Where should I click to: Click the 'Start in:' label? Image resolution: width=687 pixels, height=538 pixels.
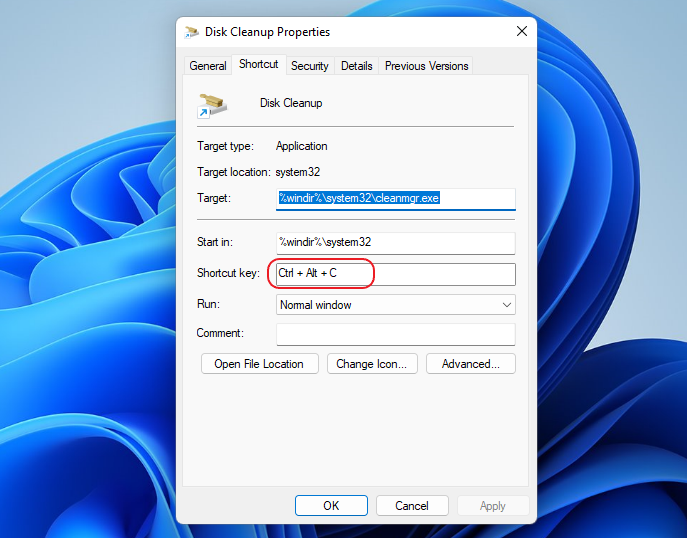pyautogui.click(x=215, y=242)
